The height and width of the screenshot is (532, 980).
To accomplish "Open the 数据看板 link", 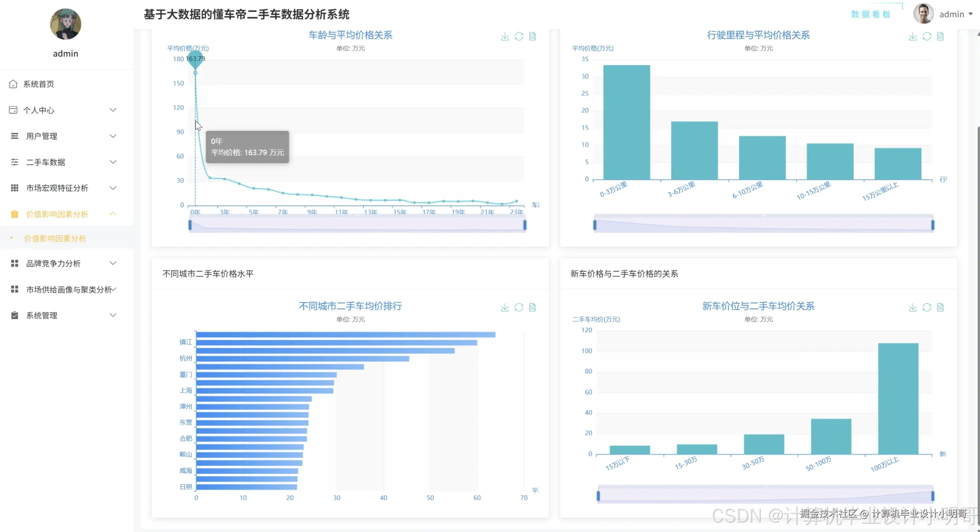I will click(871, 14).
